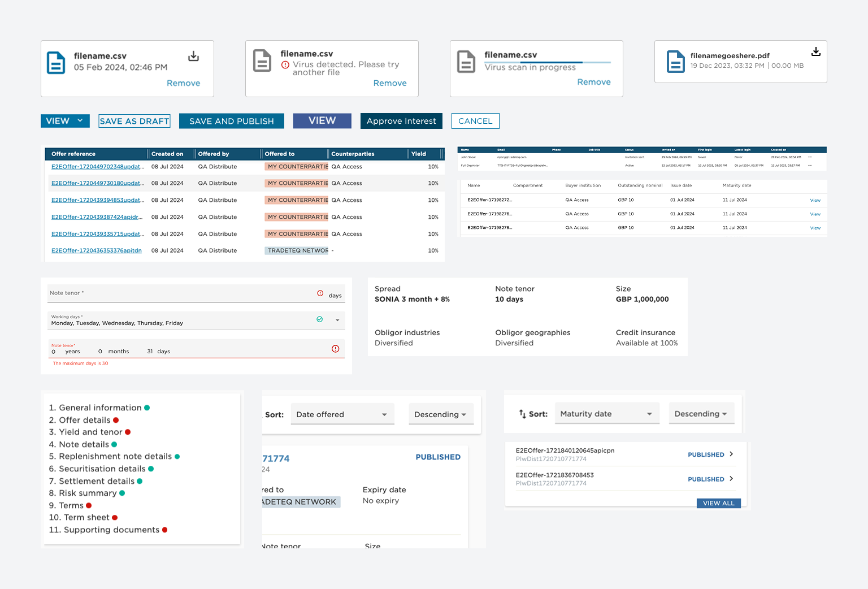Open the Working days dropdown arrow

pyautogui.click(x=337, y=321)
